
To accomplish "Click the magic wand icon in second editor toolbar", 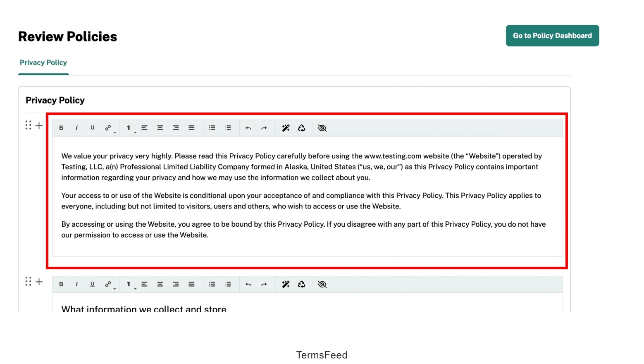I will tap(286, 284).
